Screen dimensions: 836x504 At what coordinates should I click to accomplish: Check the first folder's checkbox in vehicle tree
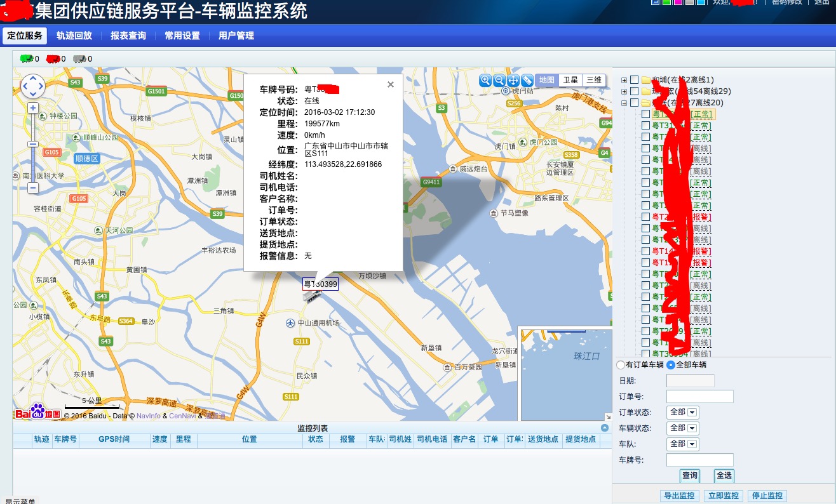[634, 80]
